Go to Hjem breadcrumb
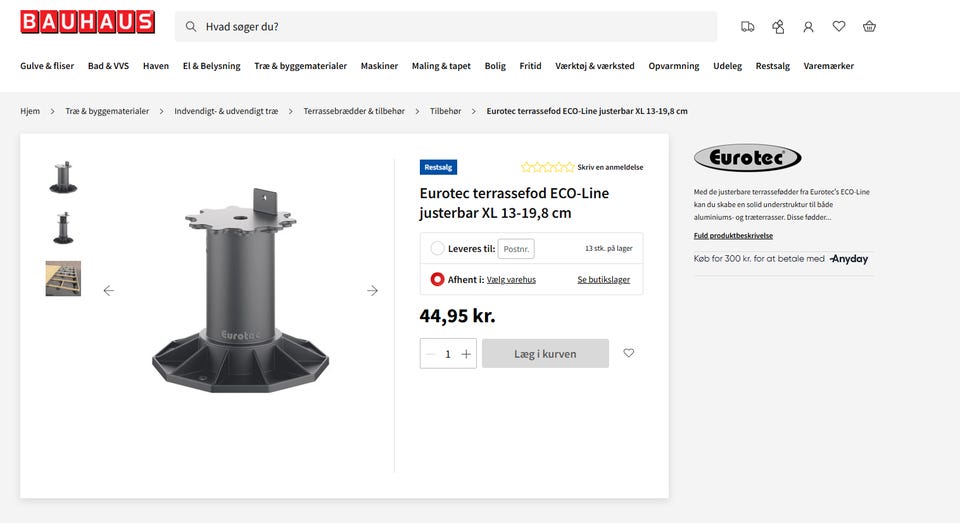 [30, 111]
